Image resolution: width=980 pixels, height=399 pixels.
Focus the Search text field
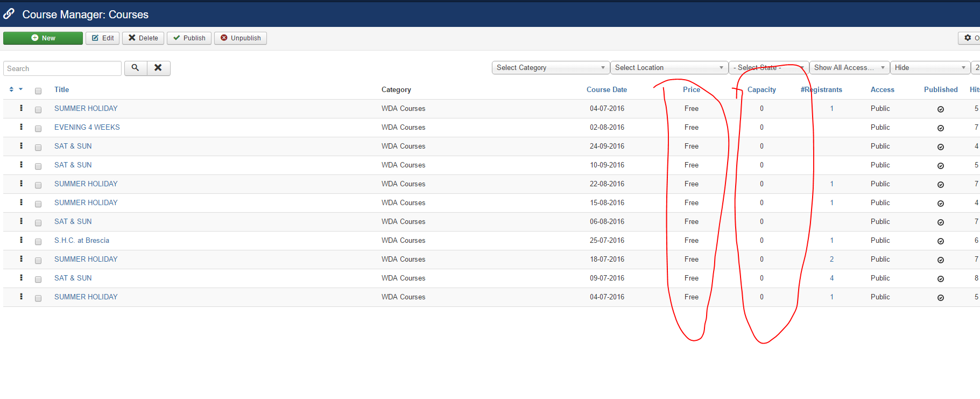(62, 68)
